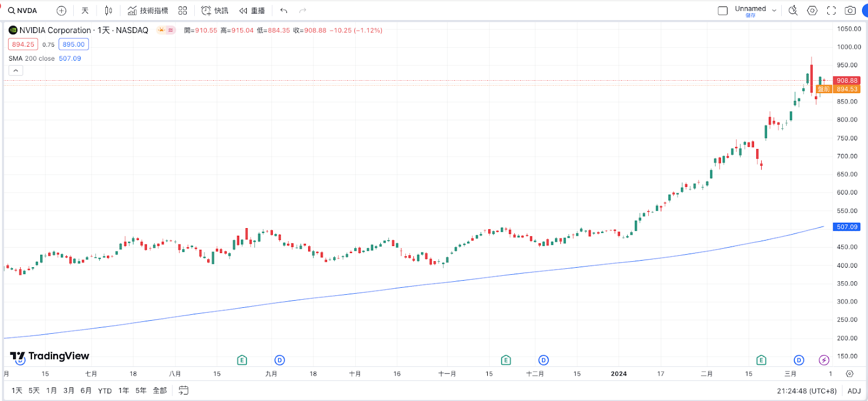
Task: Start 重播 bar replay mode
Action: [252, 11]
